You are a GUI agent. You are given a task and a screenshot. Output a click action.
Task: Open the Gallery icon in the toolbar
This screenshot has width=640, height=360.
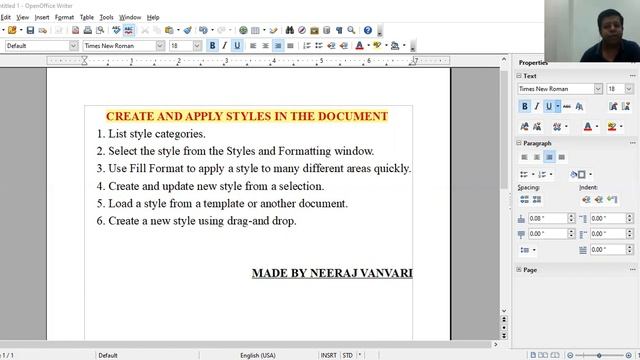point(314,30)
